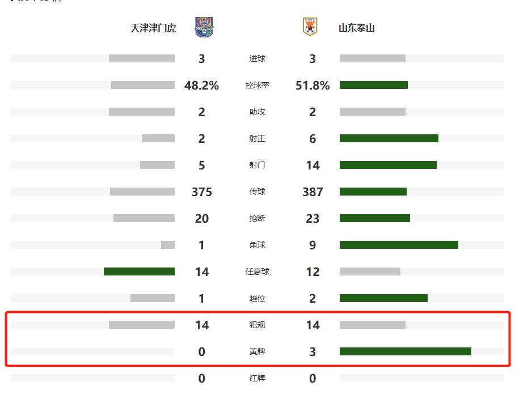
Task: Open the 天津津门虎 team name link
Action: (x=153, y=28)
